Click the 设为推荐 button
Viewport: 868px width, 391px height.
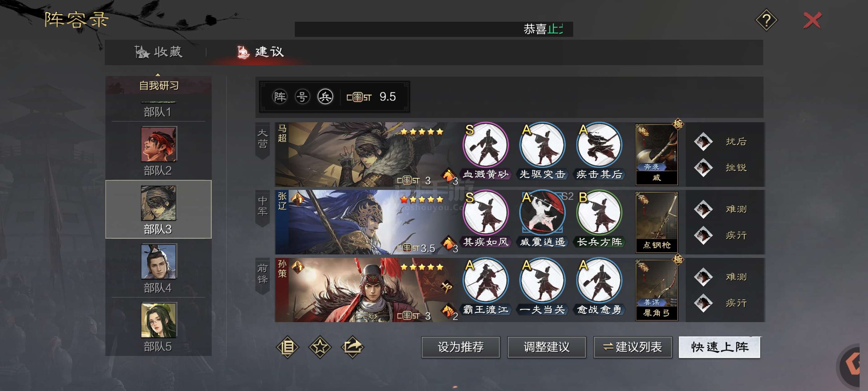pyautogui.click(x=460, y=347)
